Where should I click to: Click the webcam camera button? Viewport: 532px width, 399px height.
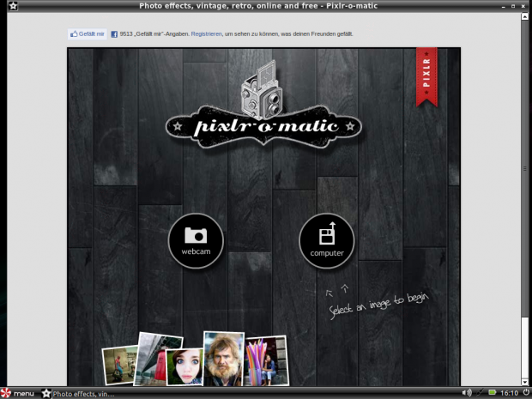point(196,240)
